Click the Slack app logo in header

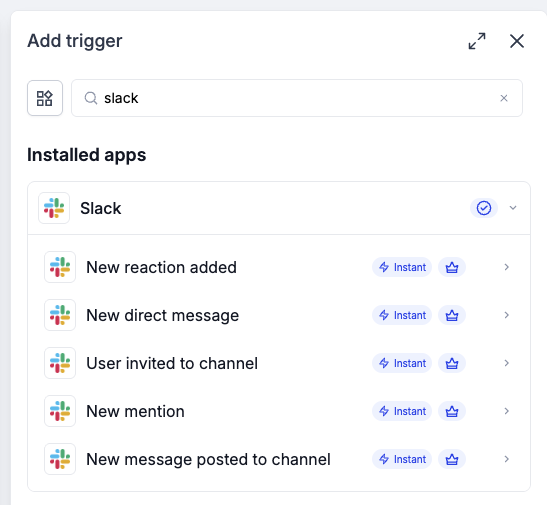[x=54, y=208]
